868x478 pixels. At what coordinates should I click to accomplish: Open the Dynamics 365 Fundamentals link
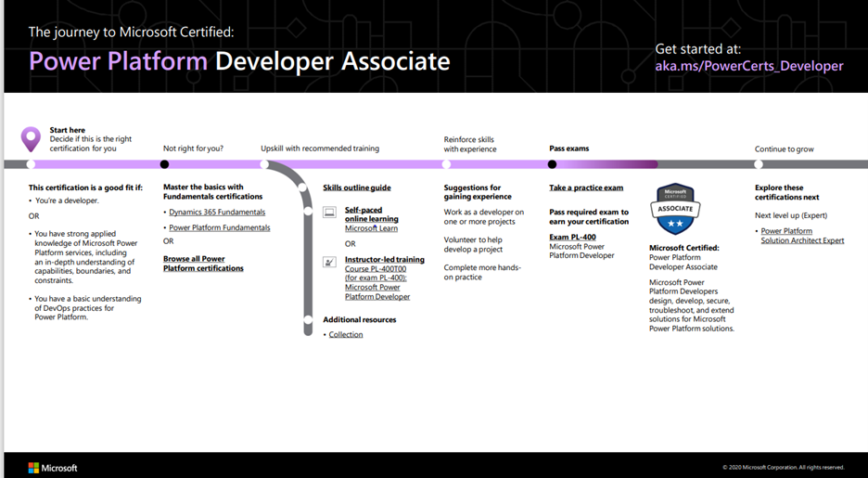tap(217, 213)
